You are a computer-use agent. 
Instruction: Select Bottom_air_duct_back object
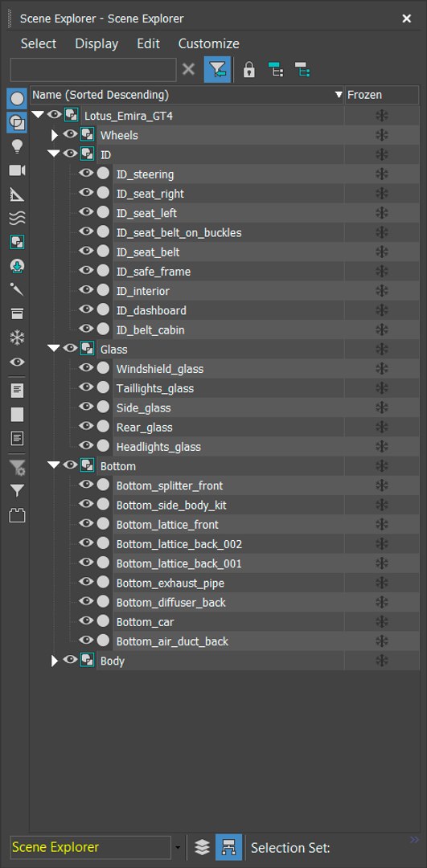click(x=172, y=641)
